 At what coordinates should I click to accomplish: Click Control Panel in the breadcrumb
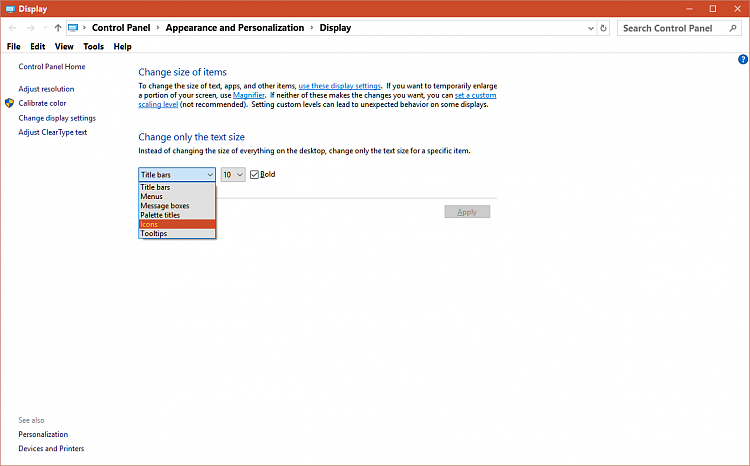[x=121, y=28]
